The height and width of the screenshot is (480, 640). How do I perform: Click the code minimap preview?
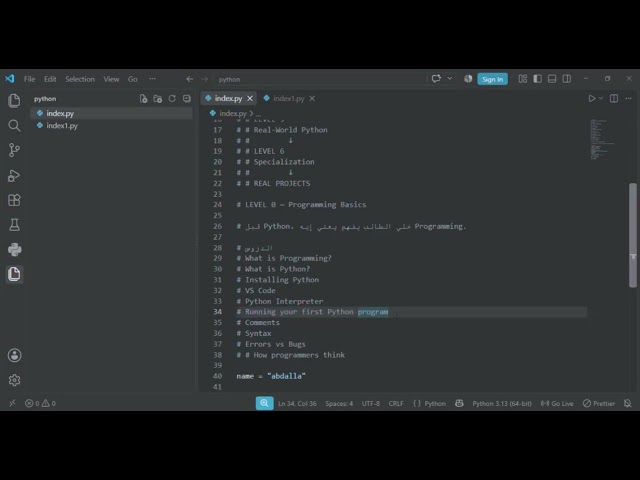[602, 139]
